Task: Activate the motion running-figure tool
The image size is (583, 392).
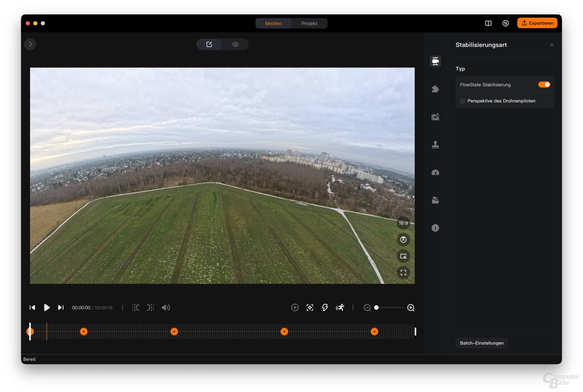Action: [x=340, y=308]
